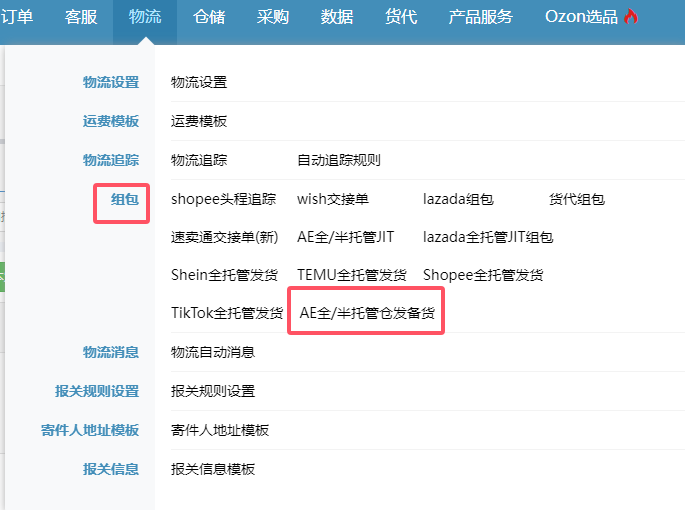The width and height of the screenshot is (685, 510).
Task: Open the 订单 top menu
Action: coord(17,17)
